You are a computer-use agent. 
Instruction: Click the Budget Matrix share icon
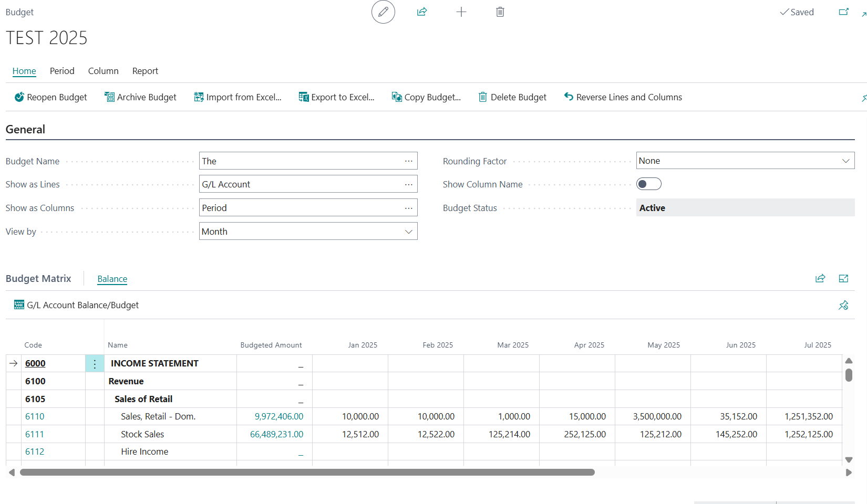[x=820, y=279]
